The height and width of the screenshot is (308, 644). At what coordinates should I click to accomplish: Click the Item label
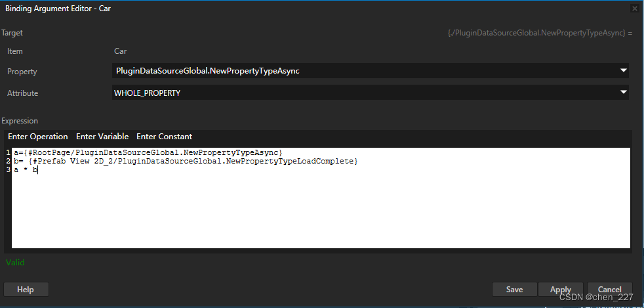(15, 51)
